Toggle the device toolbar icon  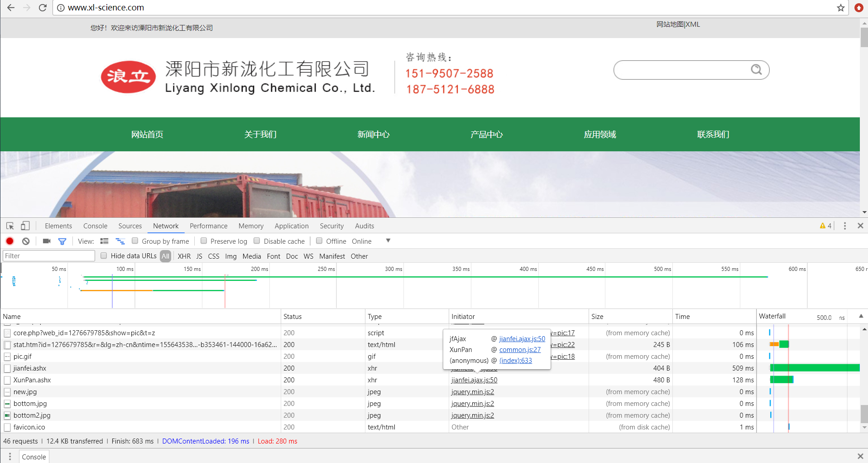(x=25, y=226)
